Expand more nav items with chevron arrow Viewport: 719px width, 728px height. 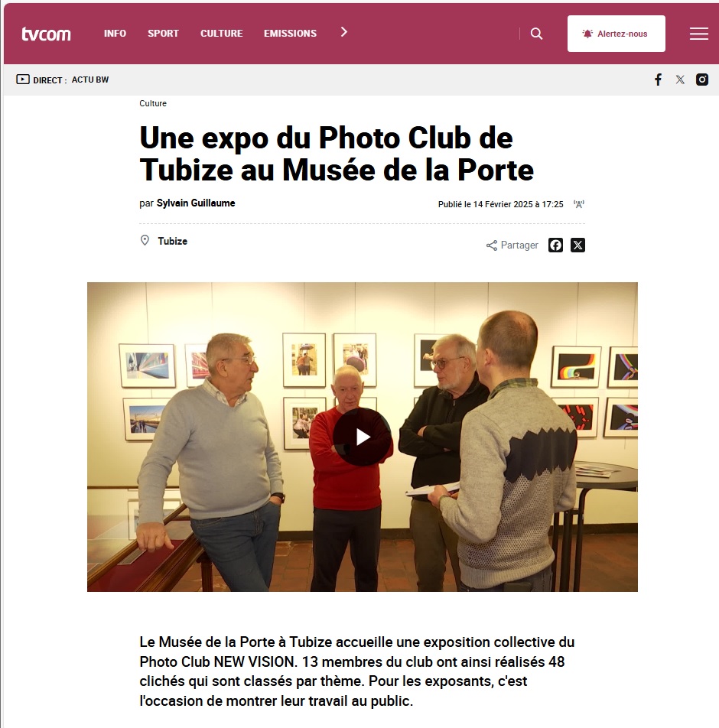click(343, 32)
